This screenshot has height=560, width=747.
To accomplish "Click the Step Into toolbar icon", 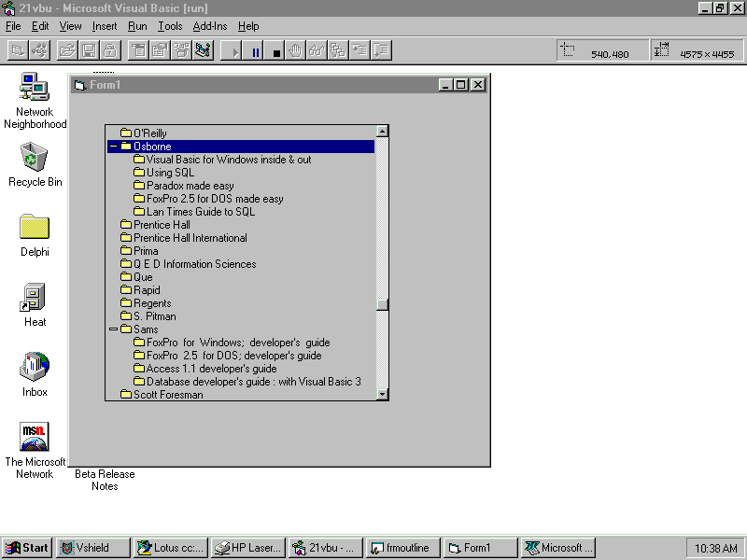I will coord(359,51).
